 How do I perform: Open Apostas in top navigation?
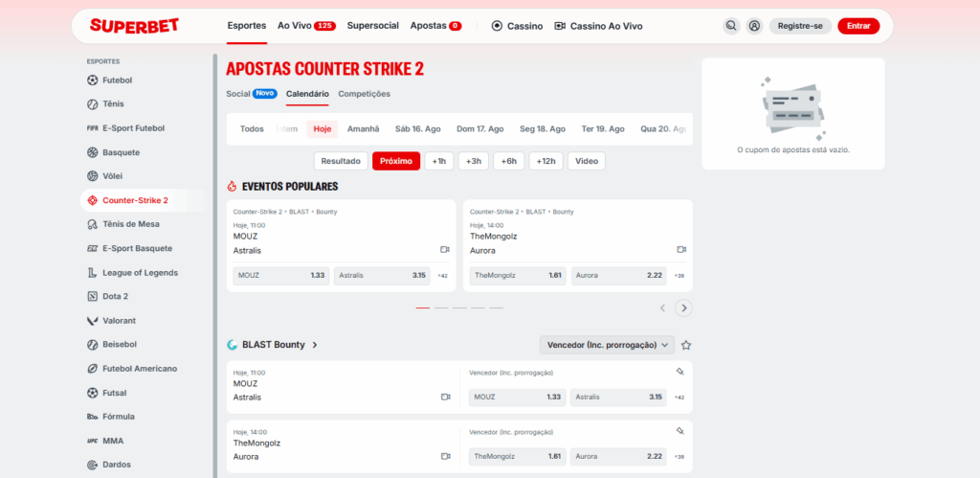click(x=435, y=26)
